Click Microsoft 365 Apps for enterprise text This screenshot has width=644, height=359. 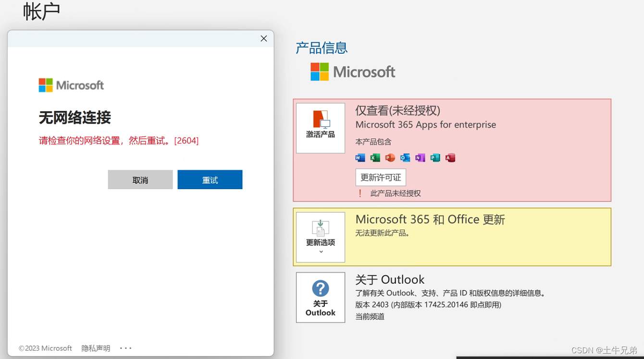pyautogui.click(x=426, y=125)
